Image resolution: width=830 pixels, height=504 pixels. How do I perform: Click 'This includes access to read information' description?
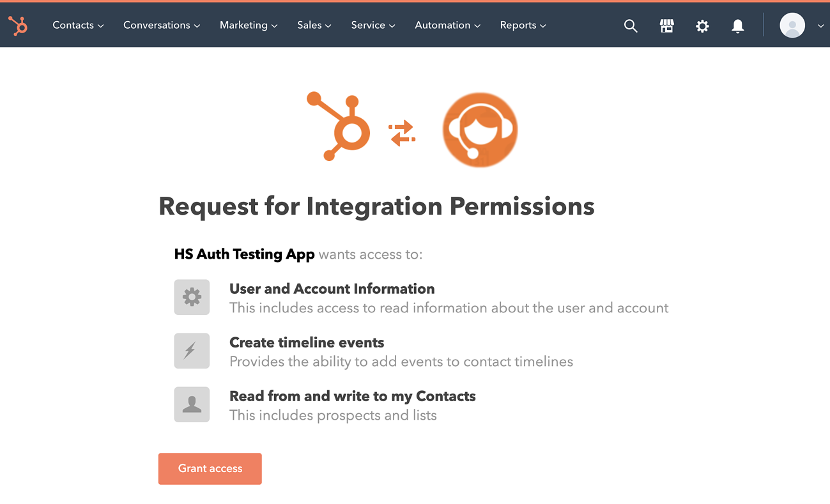pos(449,308)
